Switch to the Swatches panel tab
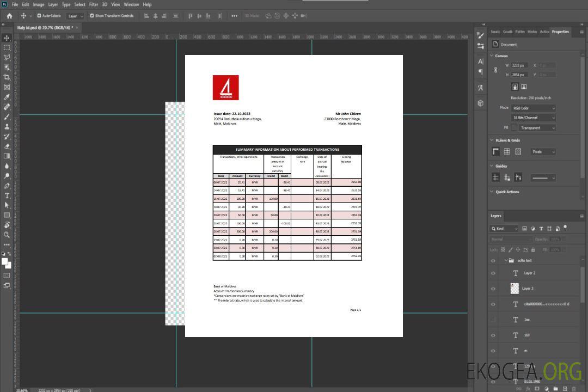The width and height of the screenshot is (588, 392). point(495,32)
